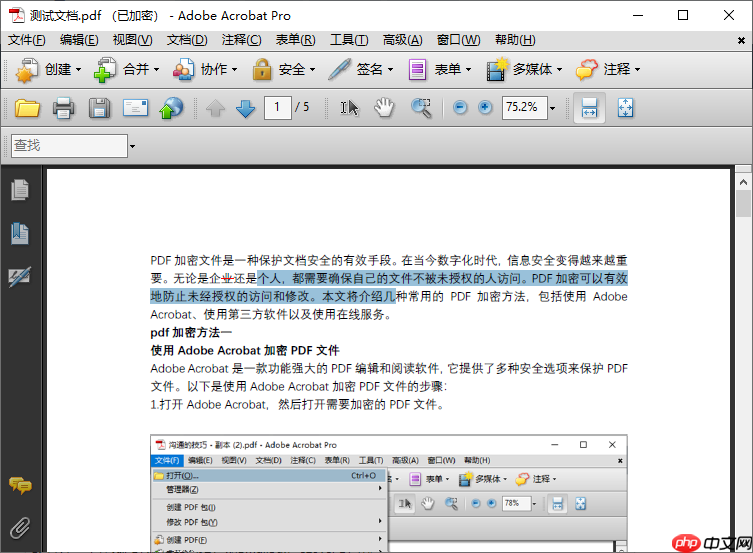The image size is (753, 553).
Task: Open the Bookmarks panel in sidebar
Action: 20,234
